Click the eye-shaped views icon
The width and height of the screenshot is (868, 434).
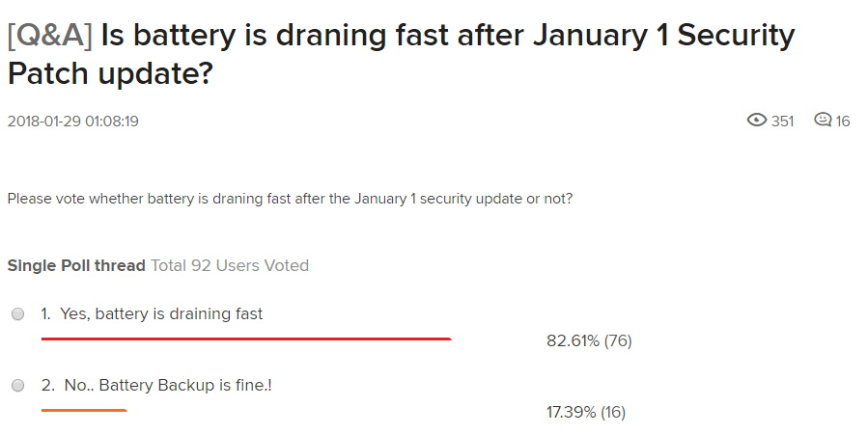click(756, 120)
